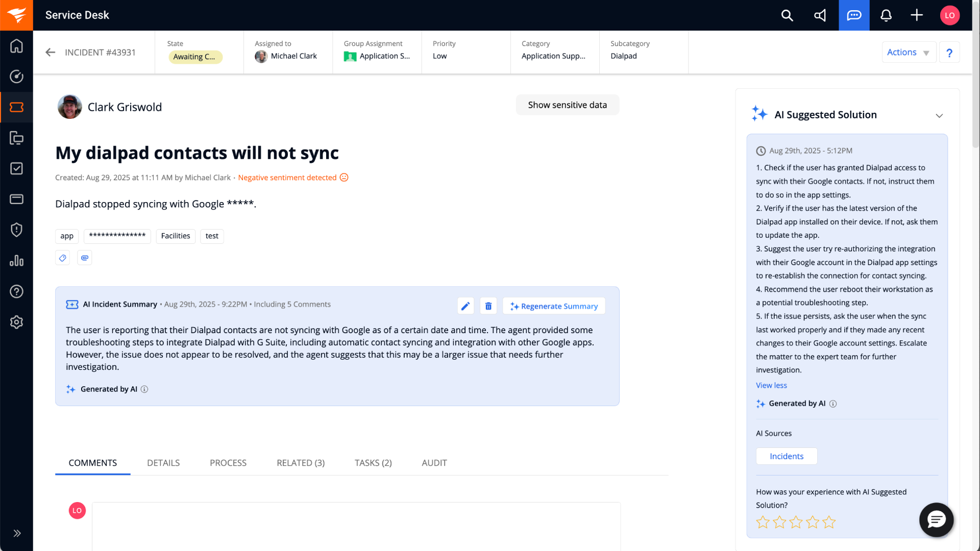The height and width of the screenshot is (551, 980).
Task: Rate experience four stars
Action: [x=813, y=522]
